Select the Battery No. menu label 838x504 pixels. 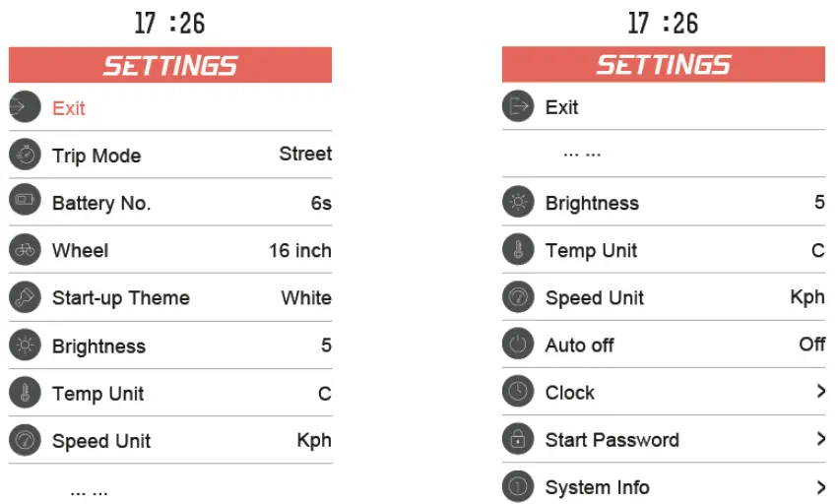pos(101,203)
